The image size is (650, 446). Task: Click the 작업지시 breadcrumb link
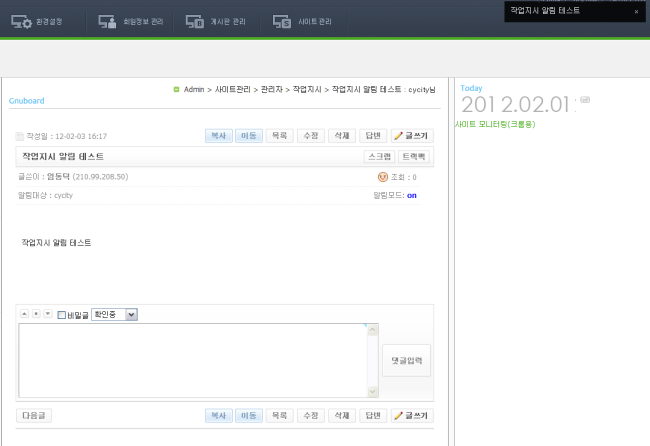click(x=307, y=90)
